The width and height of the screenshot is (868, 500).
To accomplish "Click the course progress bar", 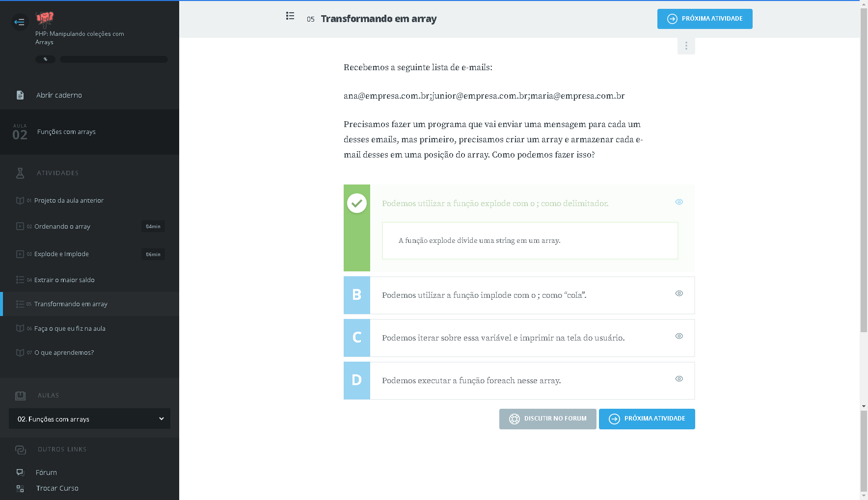I will pos(113,59).
